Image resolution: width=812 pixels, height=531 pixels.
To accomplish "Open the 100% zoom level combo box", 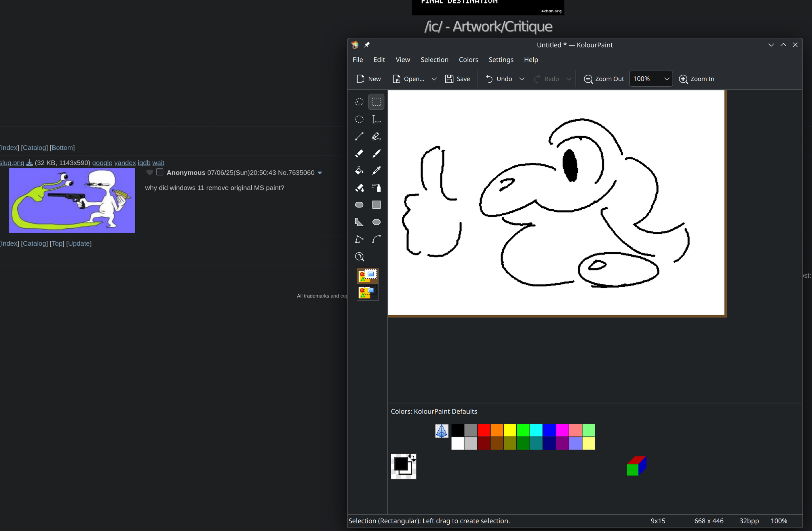I will [651, 79].
